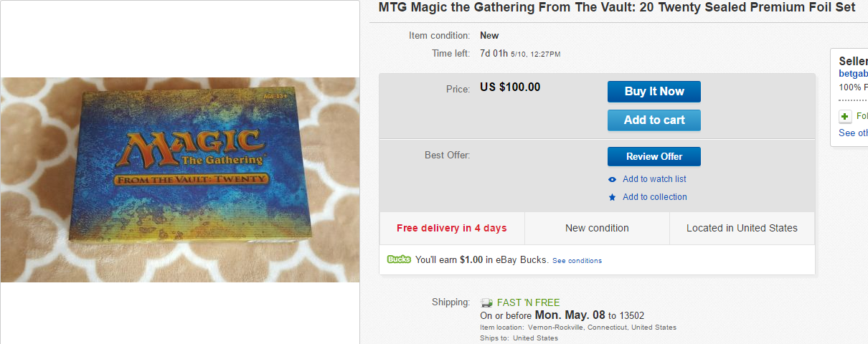Screen dimensions: 868x344
Task: Click the Free delivery in 4 days cell
Action: point(452,228)
